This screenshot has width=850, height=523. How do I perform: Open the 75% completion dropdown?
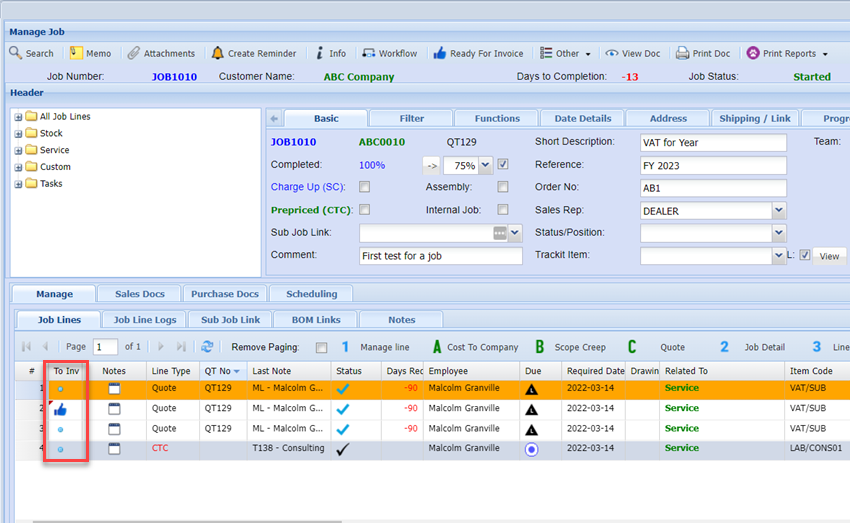(x=486, y=165)
